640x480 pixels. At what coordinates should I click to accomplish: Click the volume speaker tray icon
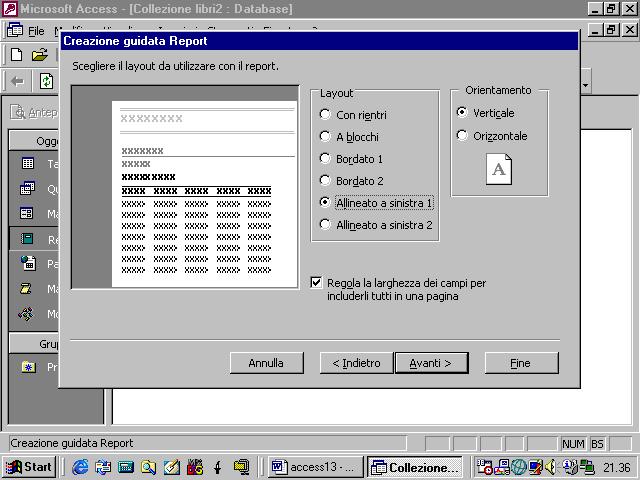tap(551, 467)
